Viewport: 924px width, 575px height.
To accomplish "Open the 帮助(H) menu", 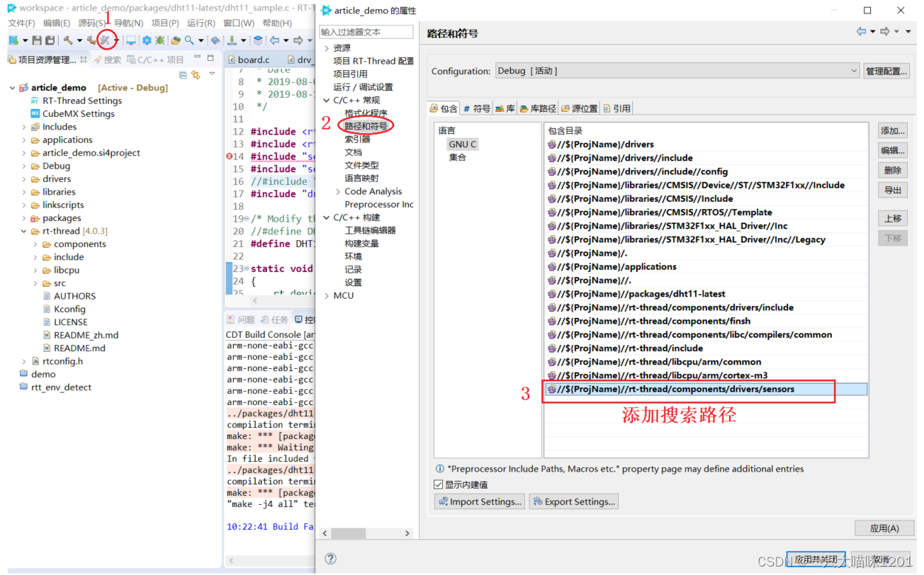I will (277, 23).
